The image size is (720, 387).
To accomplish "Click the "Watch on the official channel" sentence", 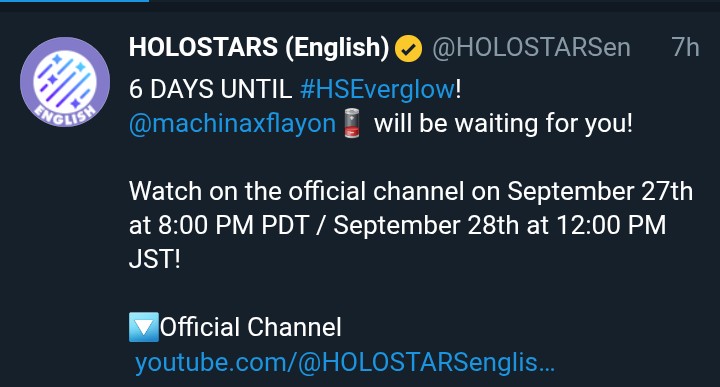I will pos(296,191).
